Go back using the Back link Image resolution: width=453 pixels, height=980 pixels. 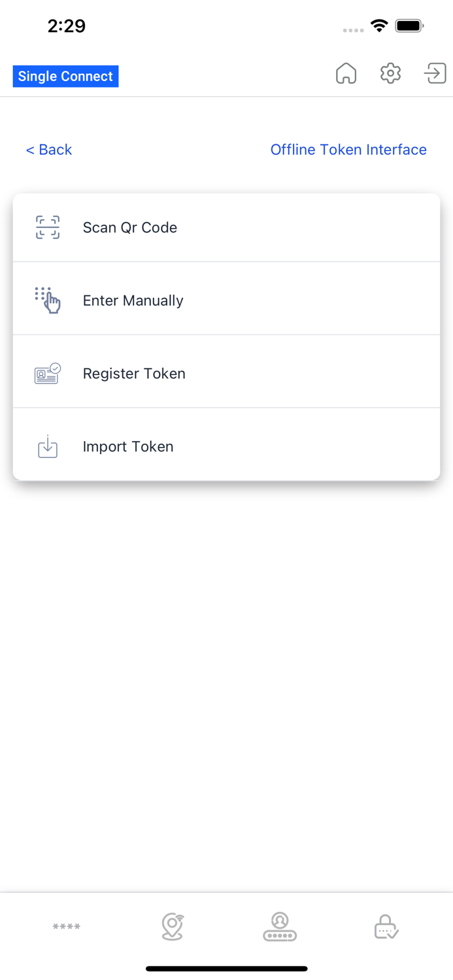click(x=48, y=150)
